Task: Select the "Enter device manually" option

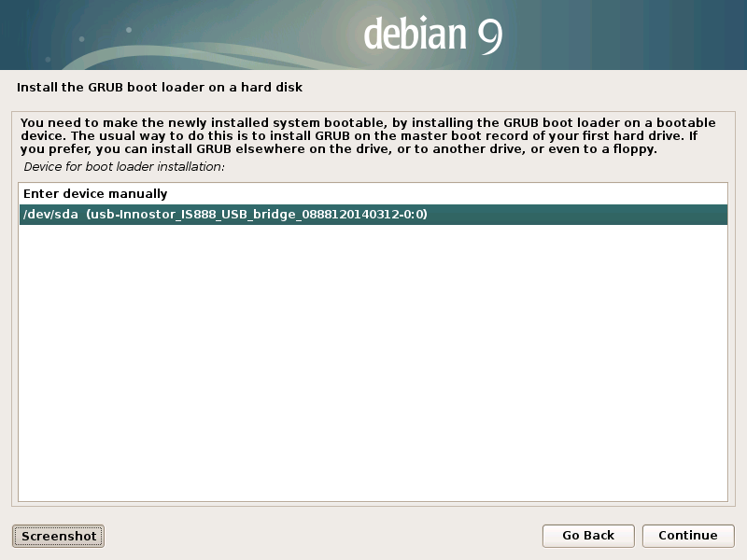Action: click(x=373, y=194)
